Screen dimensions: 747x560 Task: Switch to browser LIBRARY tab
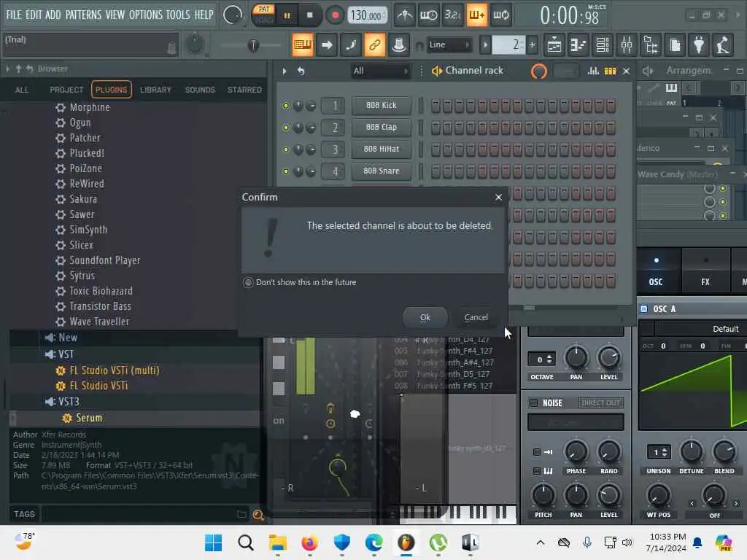pyautogui.click(x=155, y=90)
